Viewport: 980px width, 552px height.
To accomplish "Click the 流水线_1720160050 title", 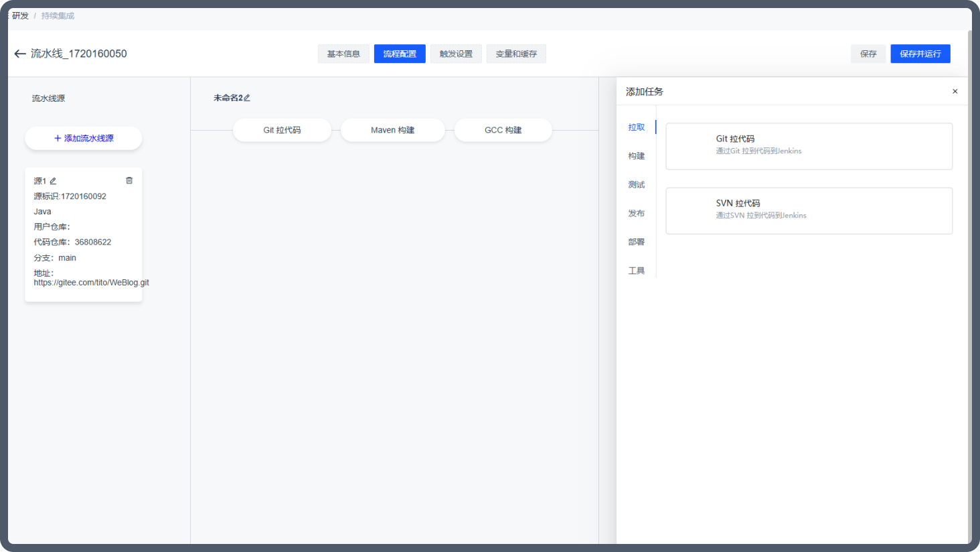I will click(x=79, y=54).
